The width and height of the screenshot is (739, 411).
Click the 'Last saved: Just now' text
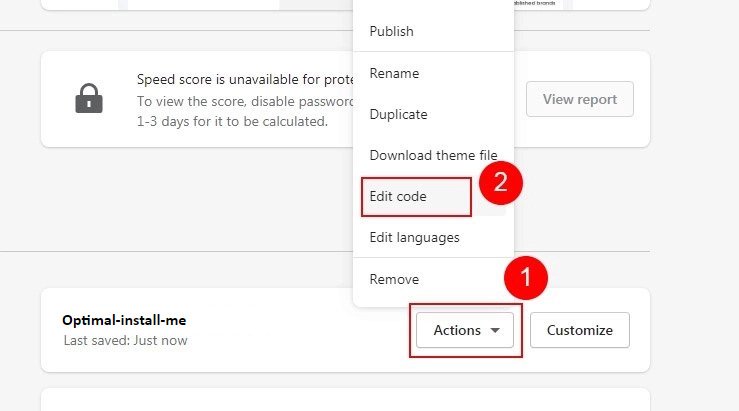point(124,340)
